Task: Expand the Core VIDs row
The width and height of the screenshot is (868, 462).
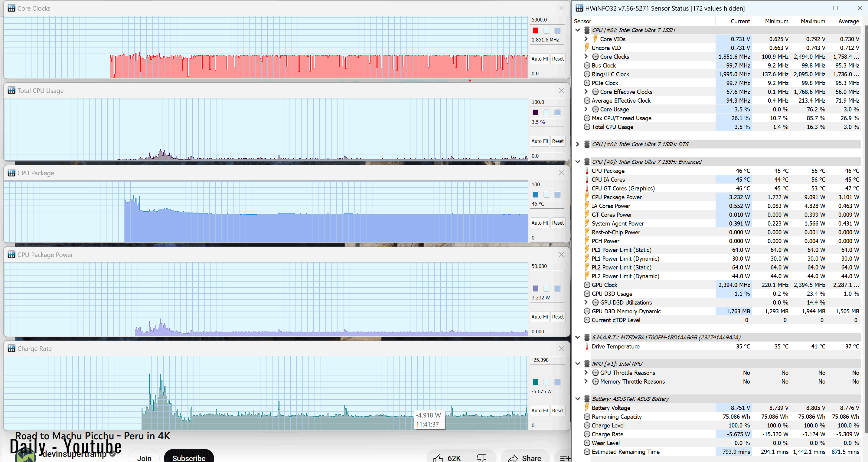Action: (586, 39)
